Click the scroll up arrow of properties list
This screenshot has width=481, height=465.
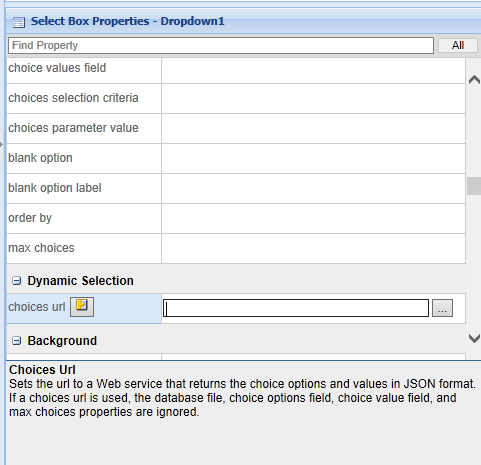click(x=474, y=80)
